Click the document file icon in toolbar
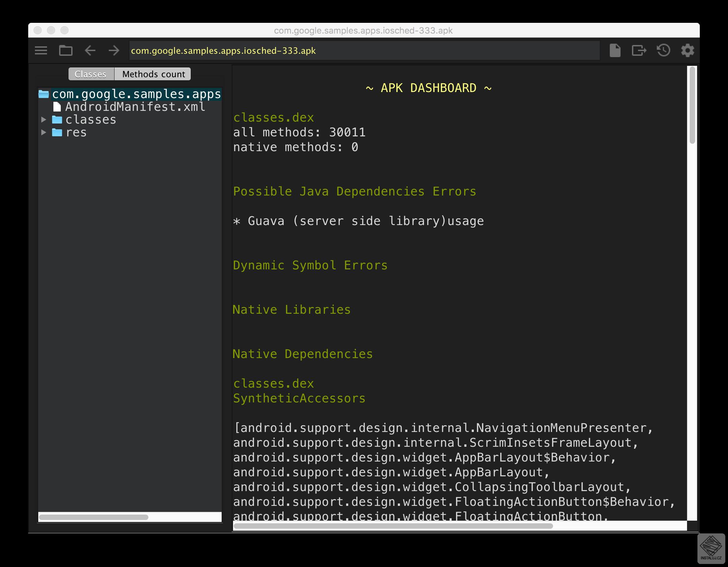The height and width of the screenshot is (567, 728). (615, 51)
